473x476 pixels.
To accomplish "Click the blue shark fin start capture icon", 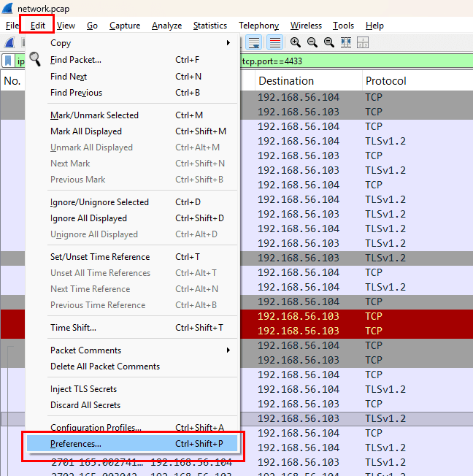I will pos(9,43).
